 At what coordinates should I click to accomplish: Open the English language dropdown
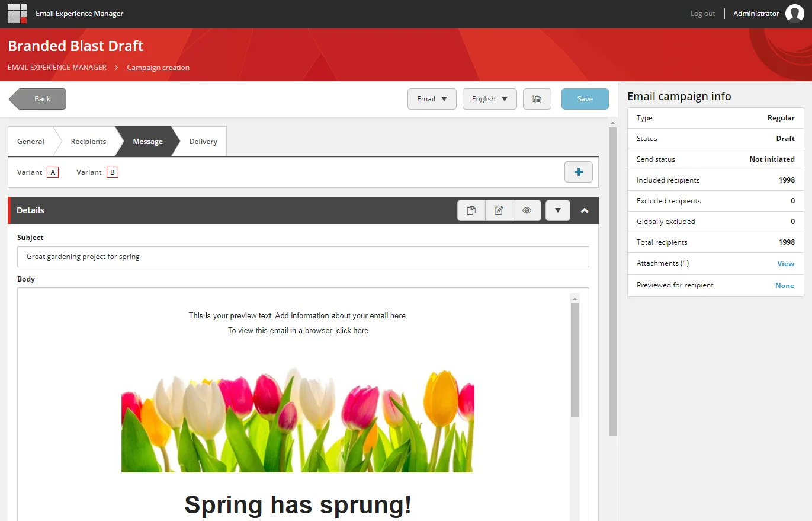point(490,99)
